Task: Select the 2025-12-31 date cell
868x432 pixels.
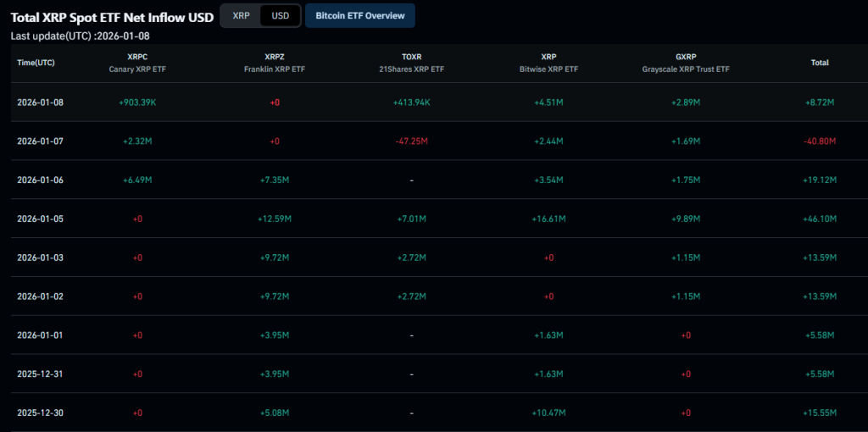Action: point(41,374)
